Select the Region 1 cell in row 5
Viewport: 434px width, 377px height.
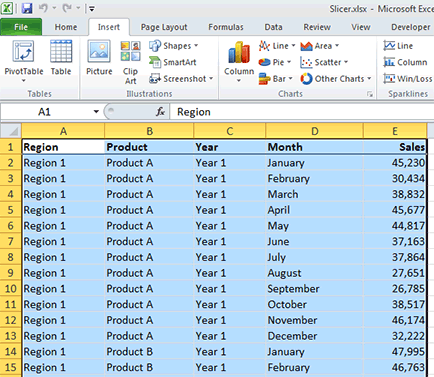pyautogui.click(x=63, y=210)
